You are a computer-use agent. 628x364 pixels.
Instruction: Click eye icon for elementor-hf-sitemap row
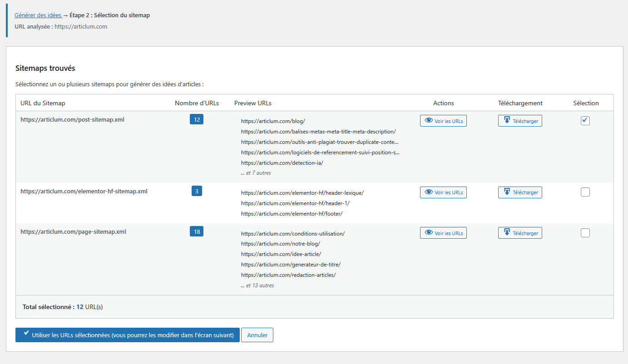pos(429,192)
